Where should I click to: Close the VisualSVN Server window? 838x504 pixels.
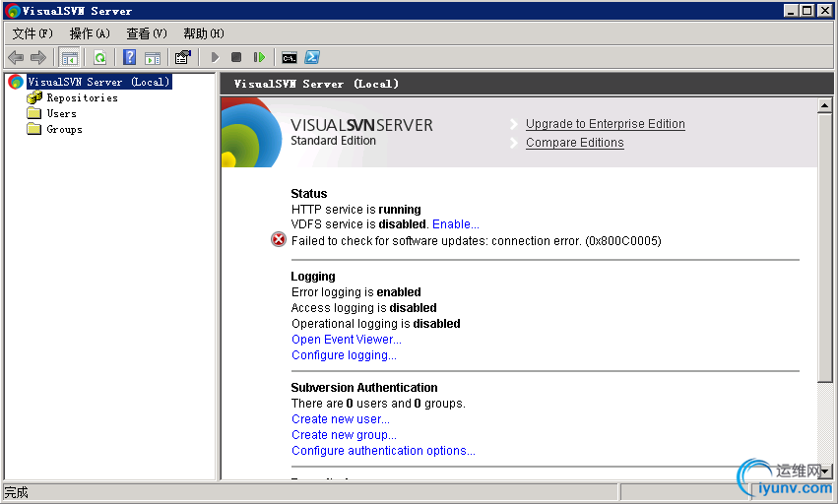pyautogui.click(x=824, y=11)
